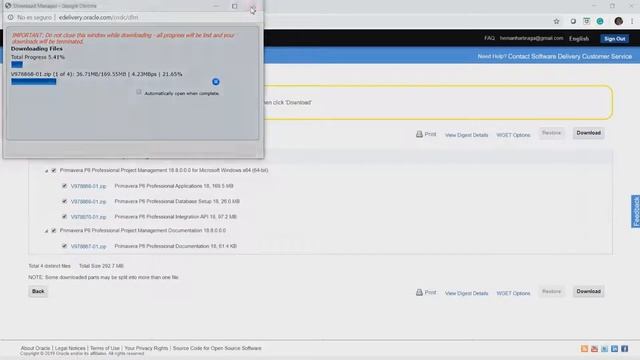Open Legal Notices footer link

(x=70, y=348)
